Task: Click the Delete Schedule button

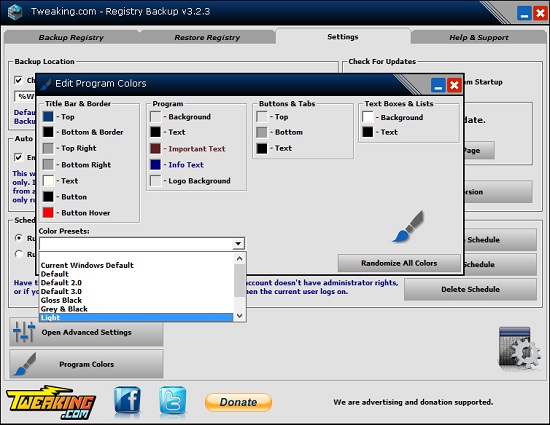Action: tap(470, 289)
